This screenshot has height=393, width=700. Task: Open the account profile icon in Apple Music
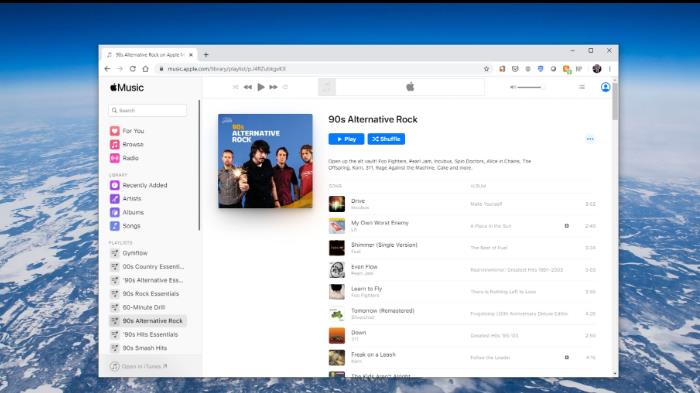click(605, 87)
